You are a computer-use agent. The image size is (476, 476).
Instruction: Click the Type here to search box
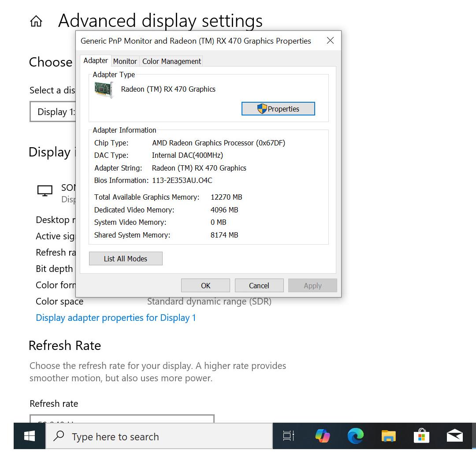(x=159, y=436)
